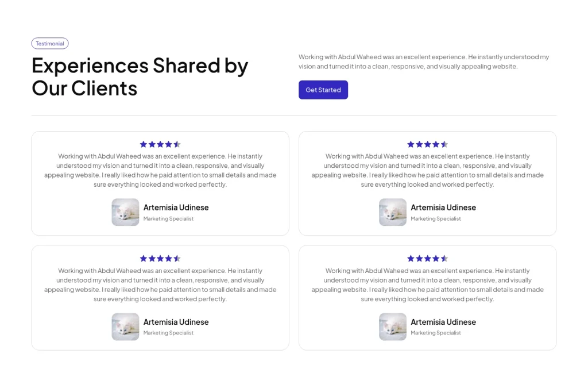Click the cat avatar in the bottom-left card
The height and width of the screenshot is (388, 588).
click(125, 326)
